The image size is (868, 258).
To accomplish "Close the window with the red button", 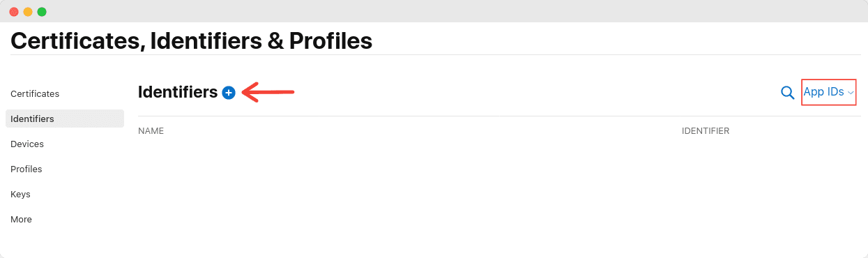I will (x=14, y=12).
